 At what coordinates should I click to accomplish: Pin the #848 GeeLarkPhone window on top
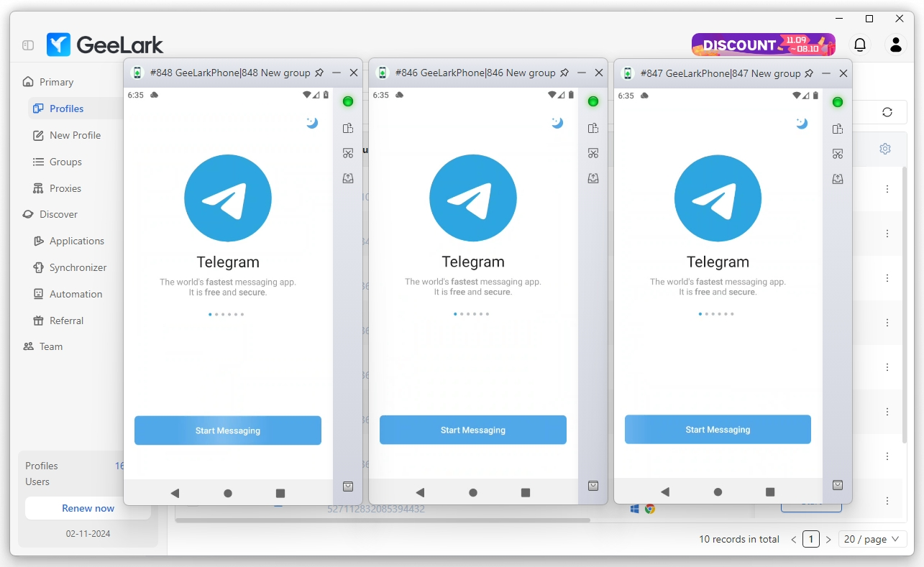pos(320,73)
